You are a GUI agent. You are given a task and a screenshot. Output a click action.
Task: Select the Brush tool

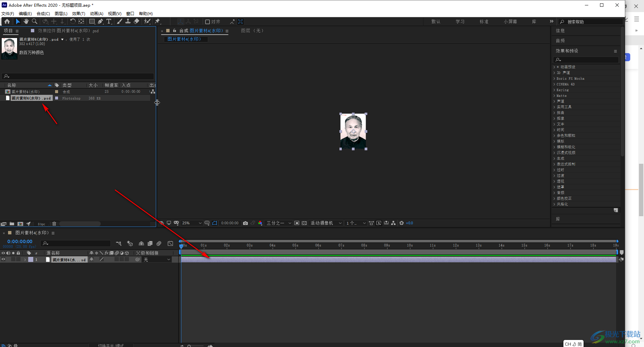click(120, 22)
